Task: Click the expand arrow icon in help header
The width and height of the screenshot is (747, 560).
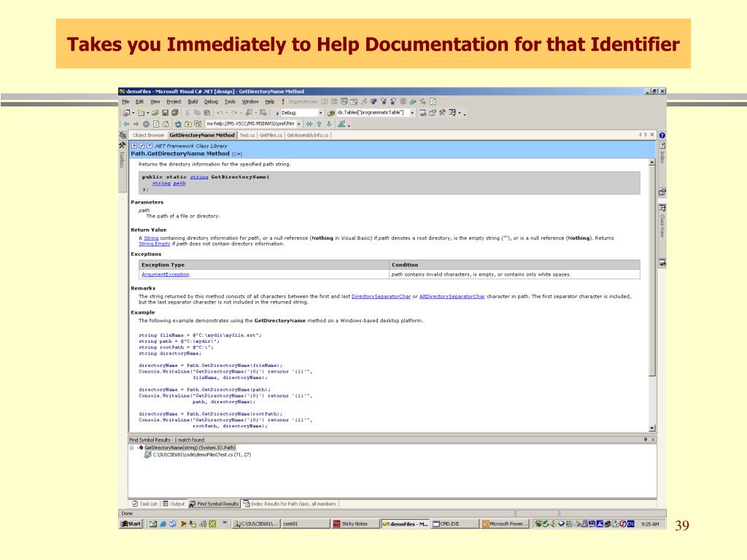Action: click(134, 146)
